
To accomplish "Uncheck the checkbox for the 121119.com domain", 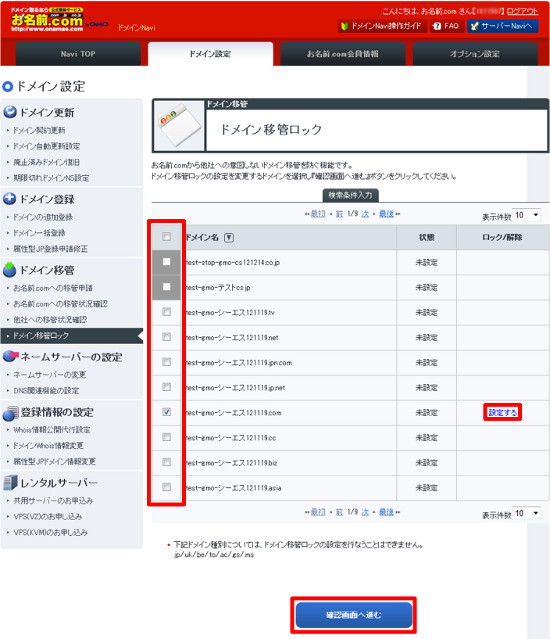I will [x=166, y=412].
